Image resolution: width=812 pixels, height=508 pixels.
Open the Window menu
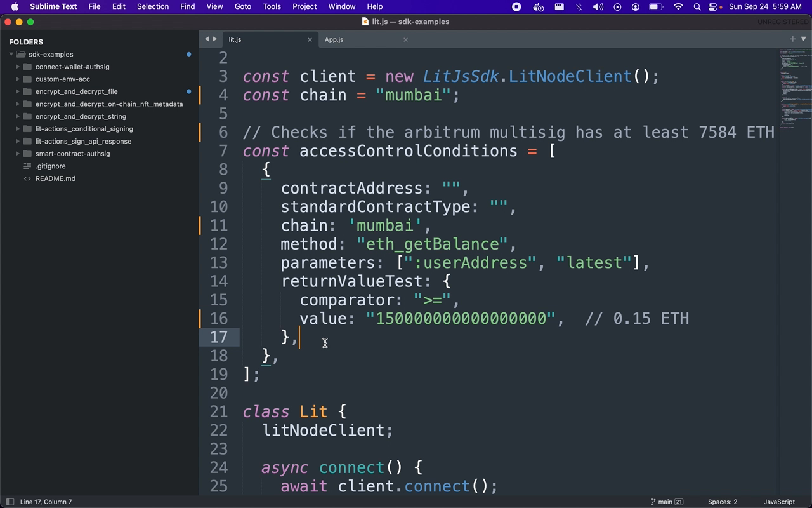342,6
